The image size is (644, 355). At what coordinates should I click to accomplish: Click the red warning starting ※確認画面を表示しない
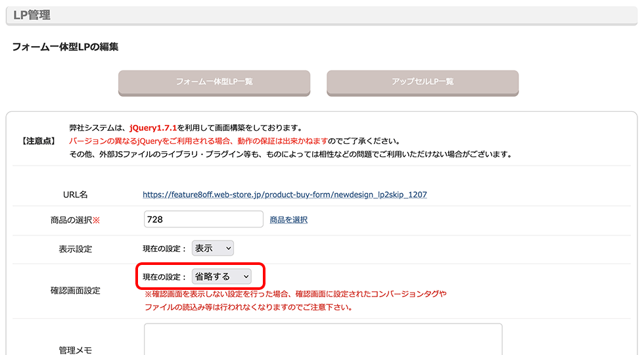[x=295, y=294]
